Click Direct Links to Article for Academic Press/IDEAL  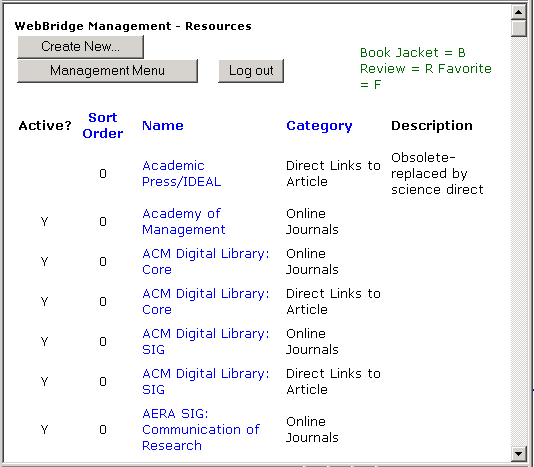[333, 174]
